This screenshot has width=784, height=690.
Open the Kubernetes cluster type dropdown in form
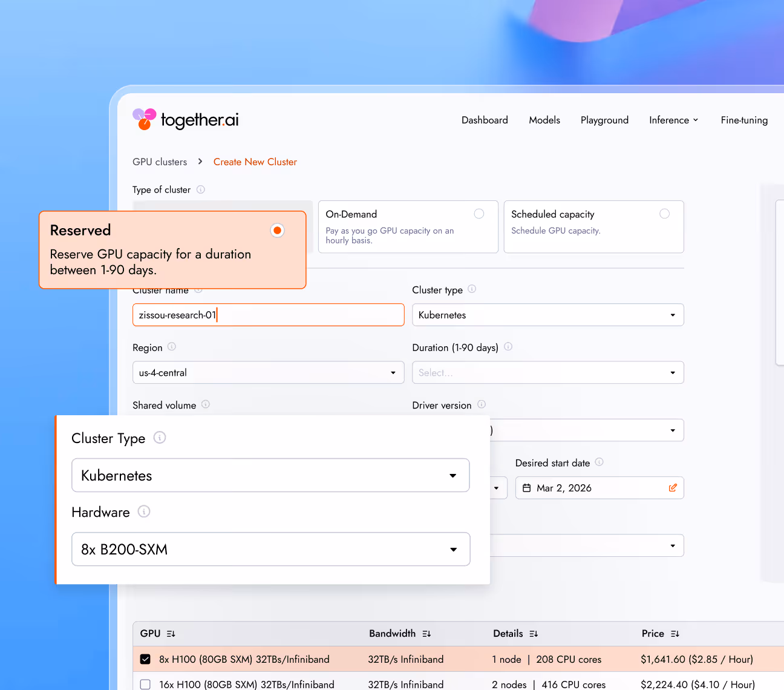point(548,315)
